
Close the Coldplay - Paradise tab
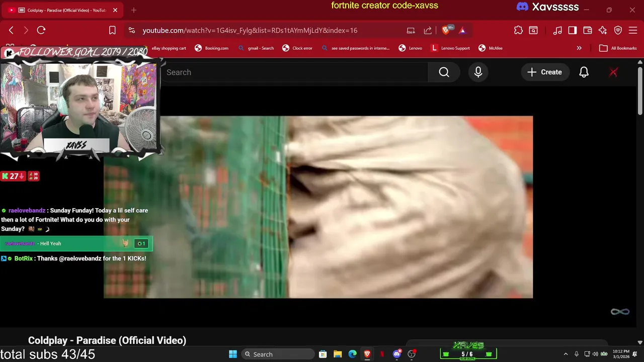click(115, 10)
